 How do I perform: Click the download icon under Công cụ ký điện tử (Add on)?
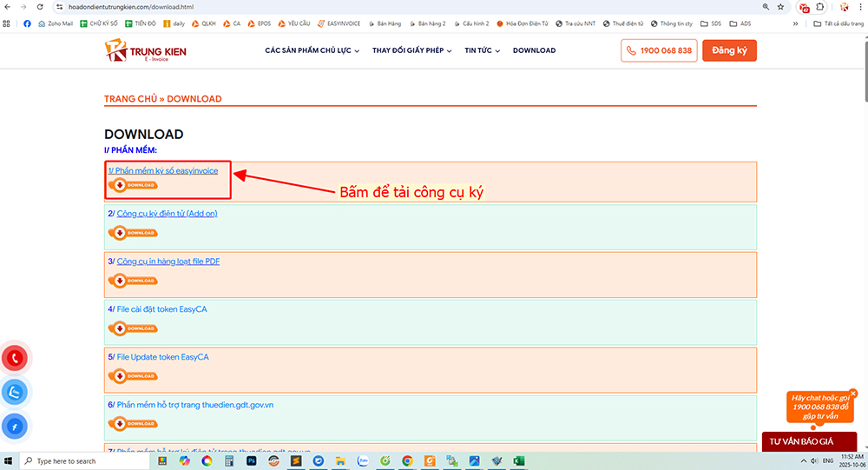pos(133,233)
